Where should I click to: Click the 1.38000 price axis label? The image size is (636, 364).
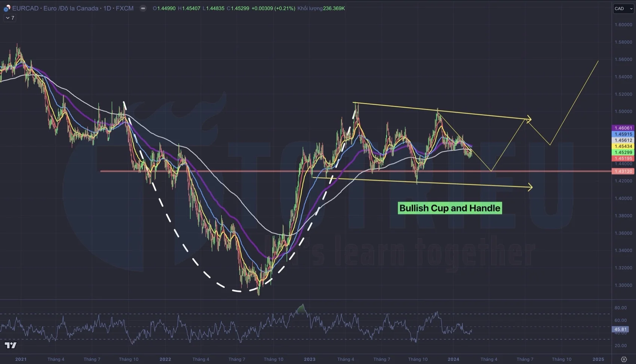pos(623,215)
